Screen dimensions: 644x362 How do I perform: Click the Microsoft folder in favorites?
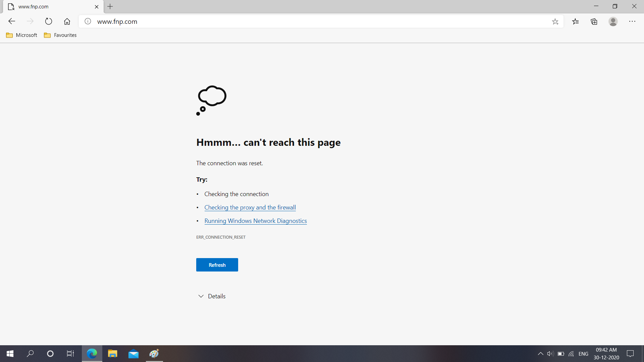[x=21, y=35]
